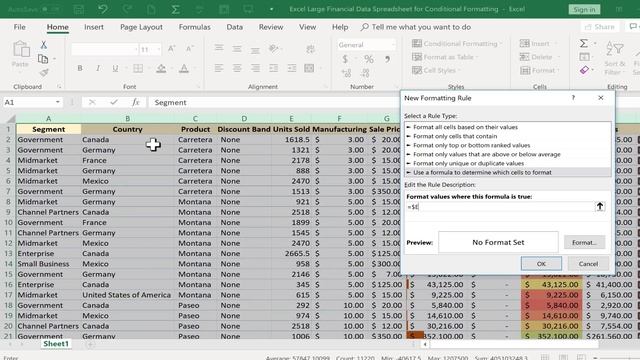Viewport: 640px width, 360px height.
Task: Select 'Format only cells that contain' rule
Action: 455,136
